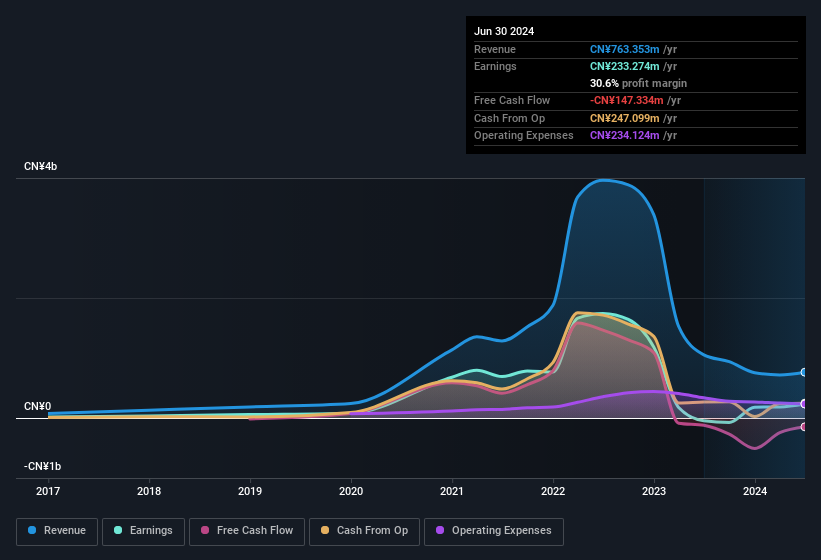Click the 2017 x-axis label
821x560 pixels.
[48, 491]
